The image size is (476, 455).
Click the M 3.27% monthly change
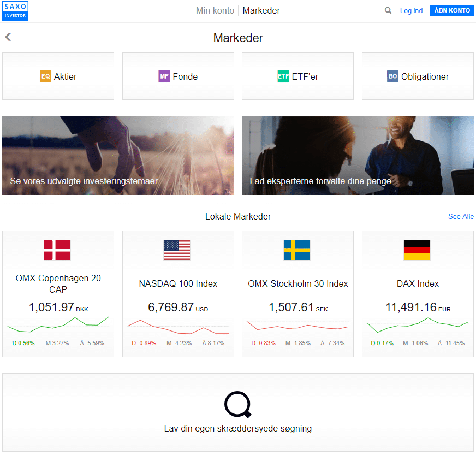[x=57, y=343]
